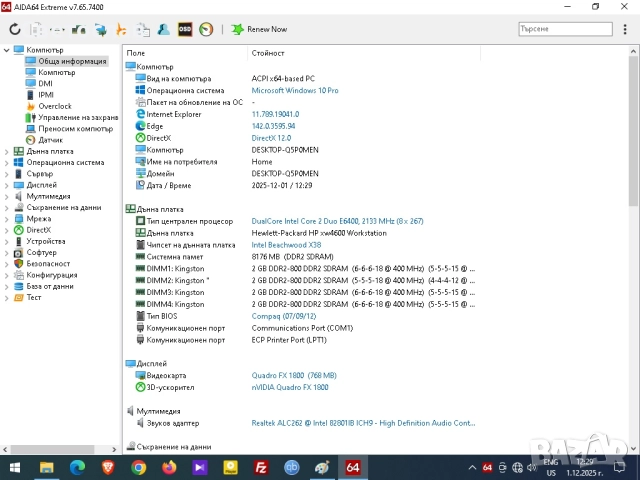The height and width of the screenshot is (480, 640).
Task: Click the Internet Explorer version link
Action: (x=275, y=114)
